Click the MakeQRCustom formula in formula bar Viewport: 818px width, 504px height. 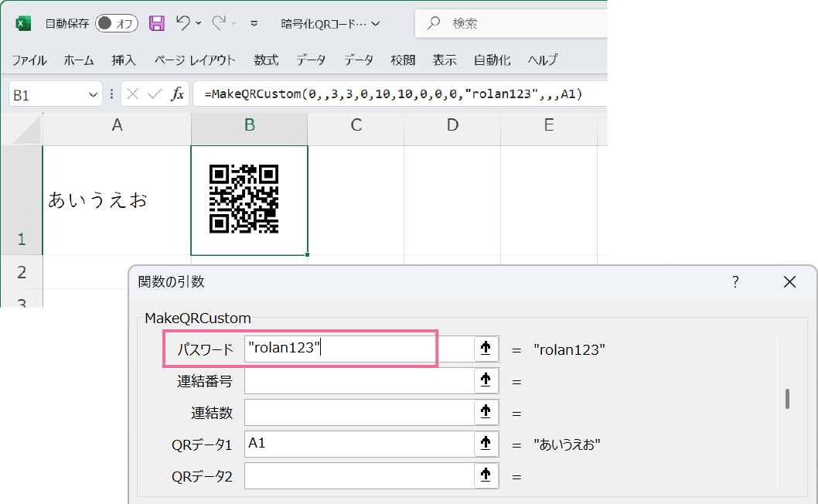pyautogui.click(x=394, y=94)
